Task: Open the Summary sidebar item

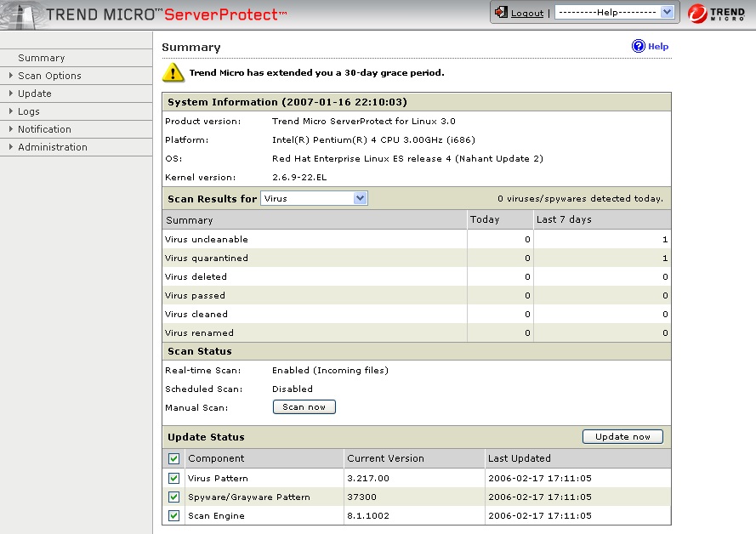Action: click(x=42, y=58)
